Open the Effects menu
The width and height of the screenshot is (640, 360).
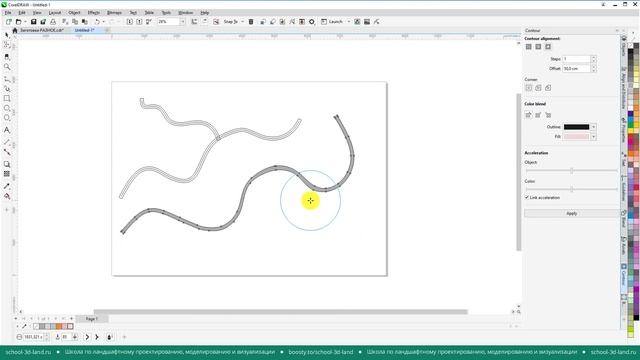[93, 13]
